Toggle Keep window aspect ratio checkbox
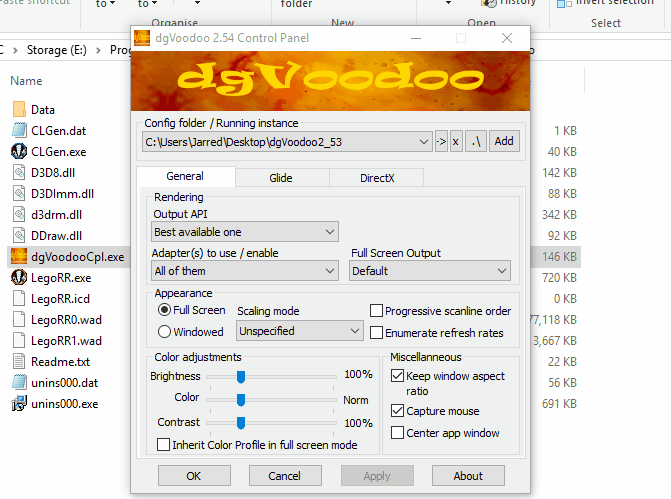The image size is (671, 499). point(397,376)
